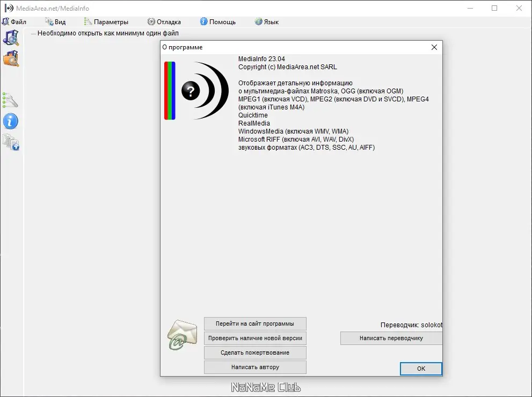Confirm the About dialog with OK

421,369
